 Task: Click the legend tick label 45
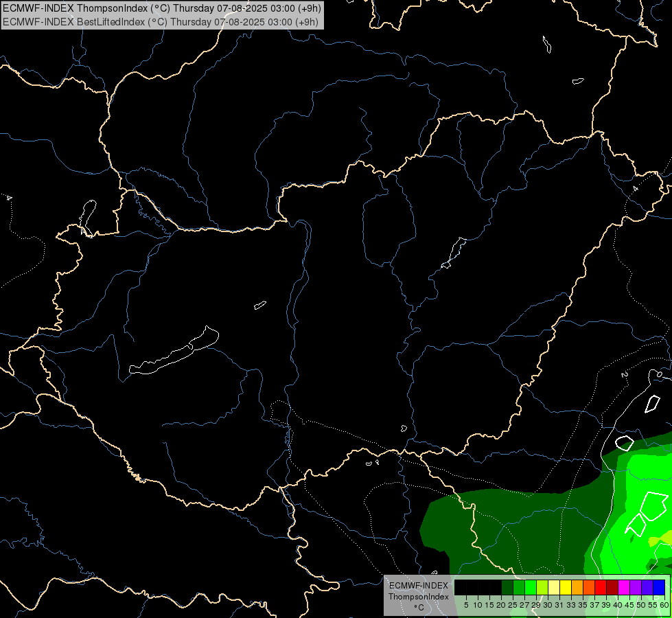coord(630,605)
